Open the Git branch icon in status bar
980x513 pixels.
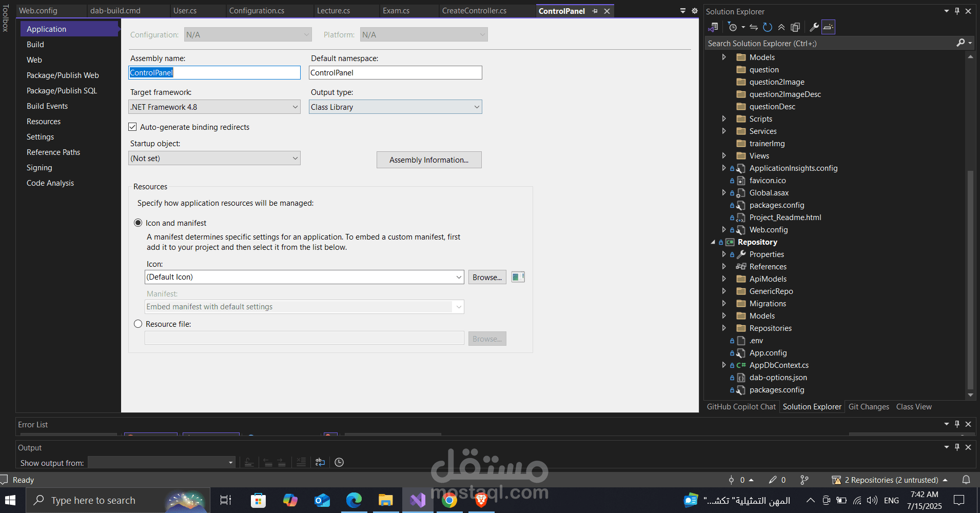pos(805,480)
